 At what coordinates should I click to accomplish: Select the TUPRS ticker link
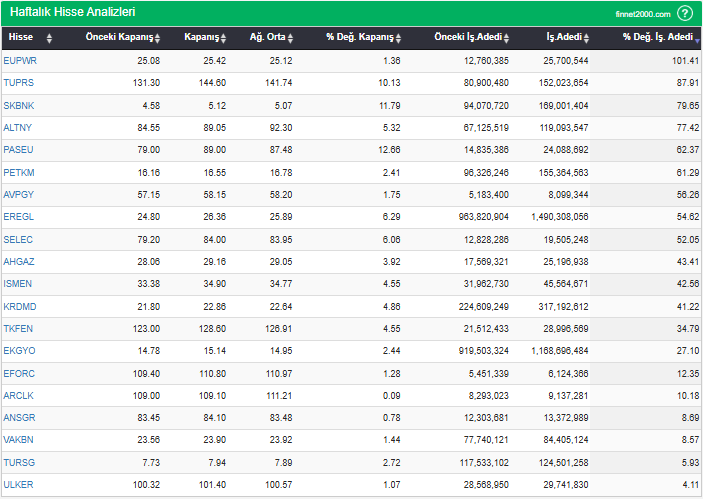click(19, 83)
